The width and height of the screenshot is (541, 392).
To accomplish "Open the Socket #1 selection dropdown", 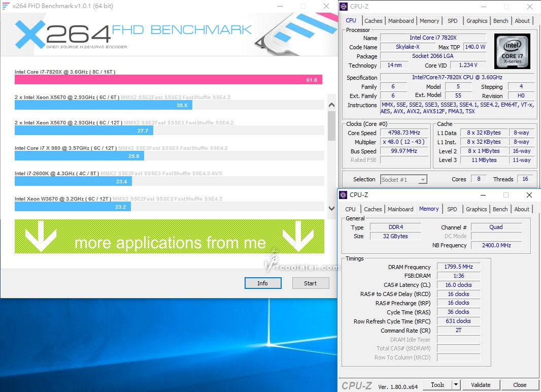I will (404, 179).
